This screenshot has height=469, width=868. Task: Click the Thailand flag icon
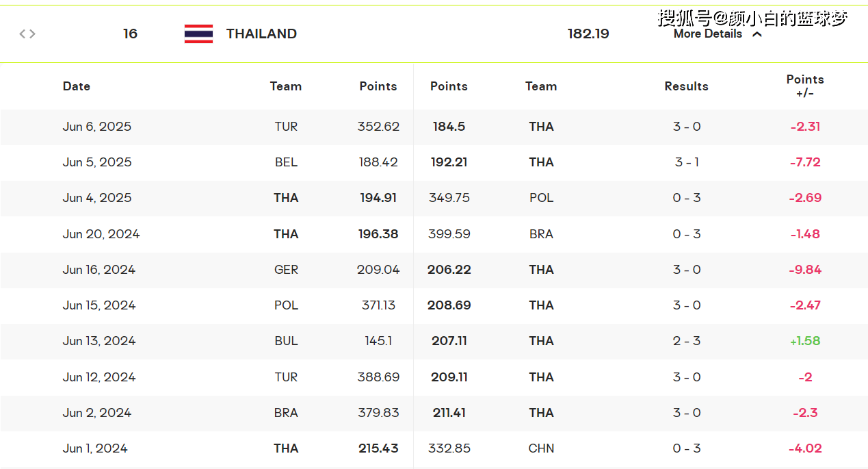[198, 34]
